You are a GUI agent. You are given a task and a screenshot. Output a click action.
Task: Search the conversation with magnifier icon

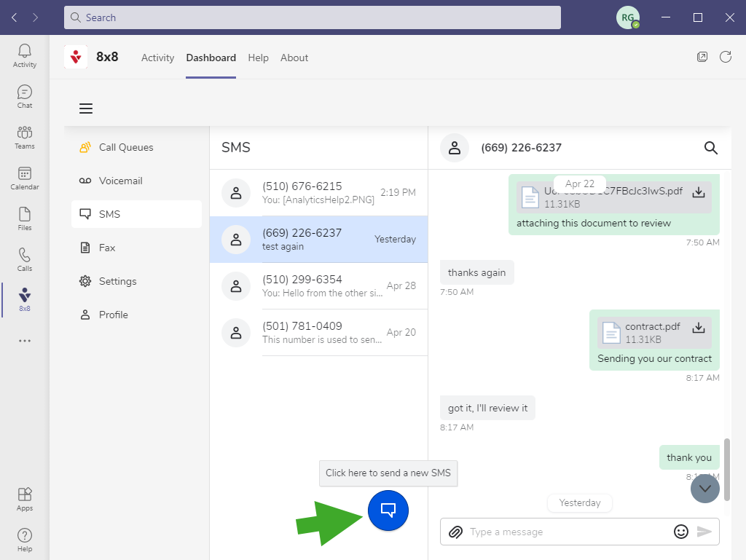[711, 148]
